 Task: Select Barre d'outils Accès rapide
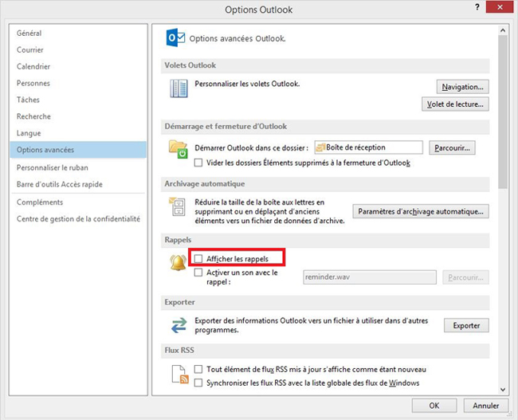coord(78,184)
